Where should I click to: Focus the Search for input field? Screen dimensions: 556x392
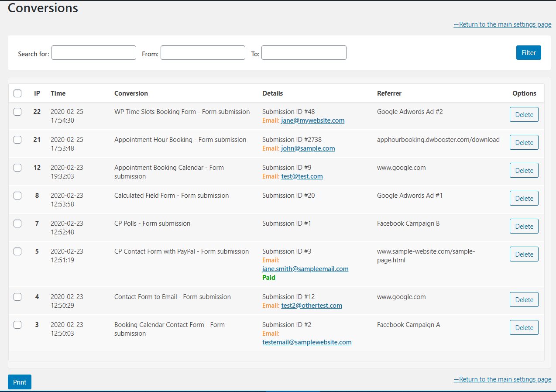click(94, 52)
